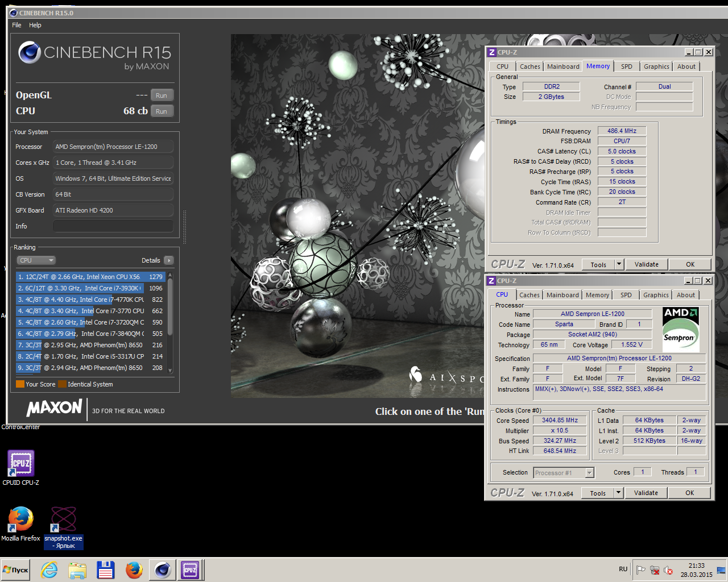Open SPD tab in Memory window
Viewport: 728px width, 582px height.
(x=627, y=66)
